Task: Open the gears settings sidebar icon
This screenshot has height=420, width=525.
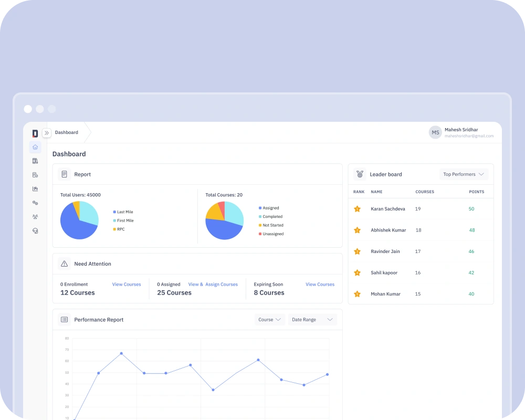Action: (x=35, y=203)
